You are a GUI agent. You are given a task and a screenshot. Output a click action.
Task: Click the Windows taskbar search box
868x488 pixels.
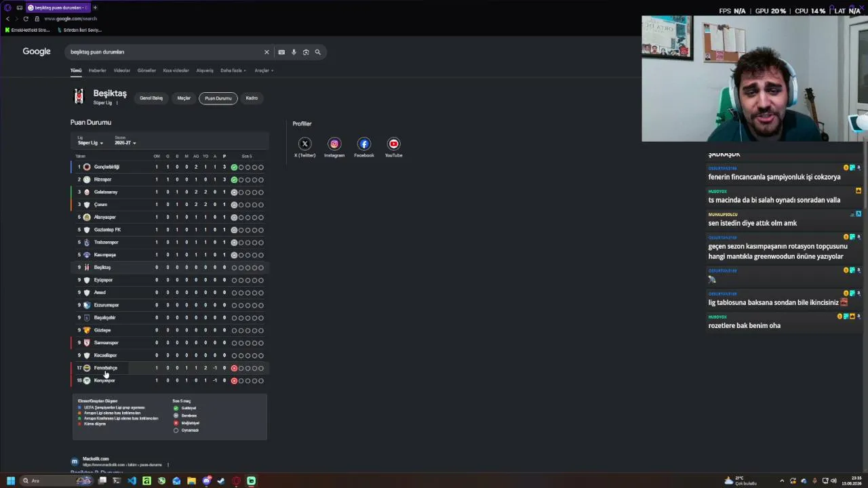point(58,481)
